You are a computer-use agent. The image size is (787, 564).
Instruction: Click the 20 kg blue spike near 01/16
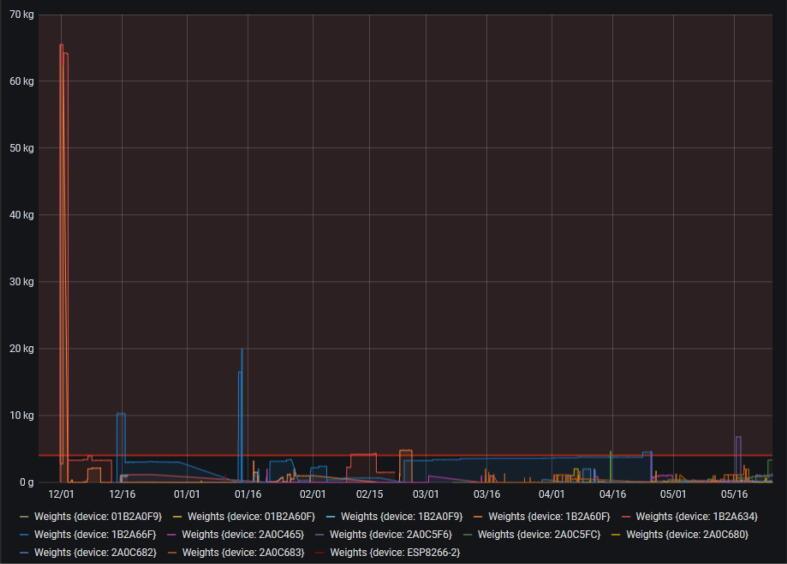point(241,350)
